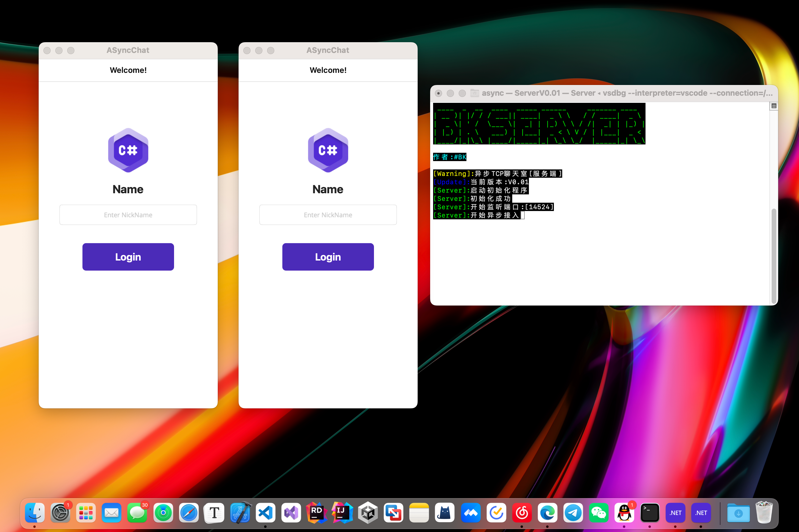Switch to Terminal in the dock
Viewport: 799px width, 532px height.
[x=650, y=512]
